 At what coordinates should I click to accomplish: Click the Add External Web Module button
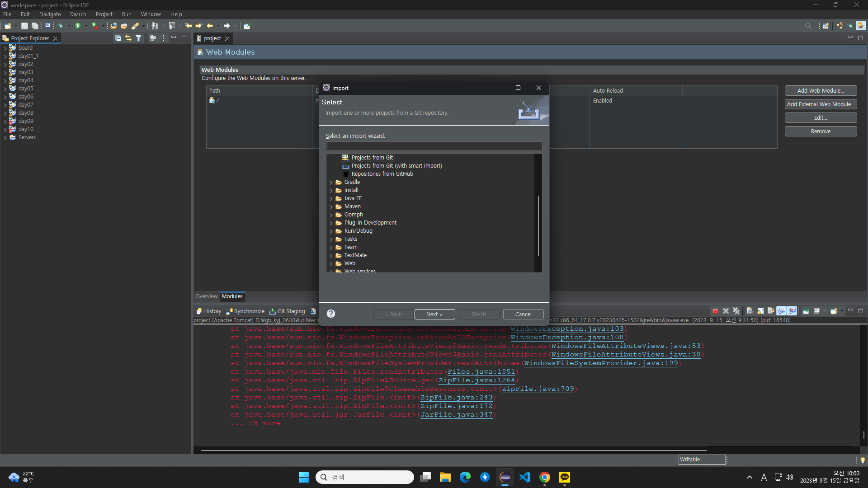point(821,104)
